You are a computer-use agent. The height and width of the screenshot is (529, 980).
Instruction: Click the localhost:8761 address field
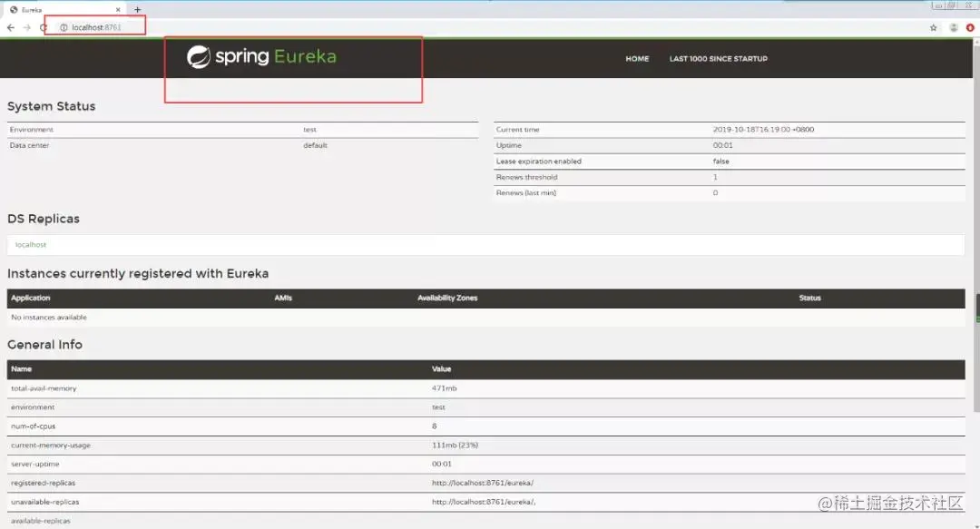coord(96,27)
